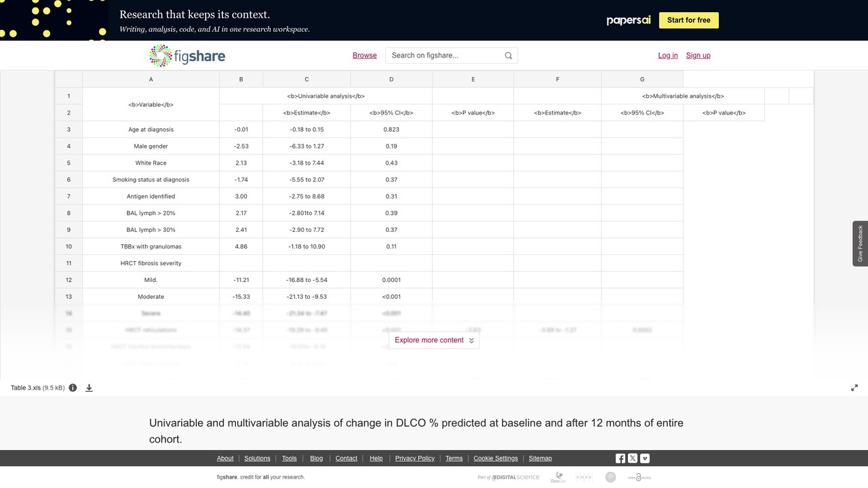Open the Blog footer link
Screen dimensions: 868x488
click(317, 458)
